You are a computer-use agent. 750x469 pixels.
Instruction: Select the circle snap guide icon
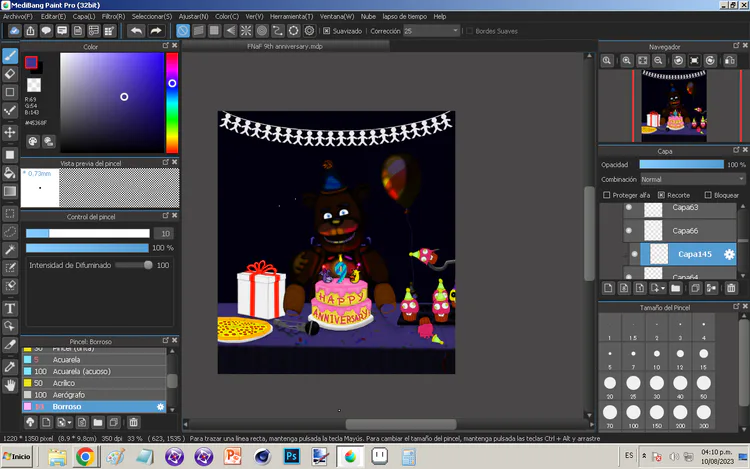[262, 31]
